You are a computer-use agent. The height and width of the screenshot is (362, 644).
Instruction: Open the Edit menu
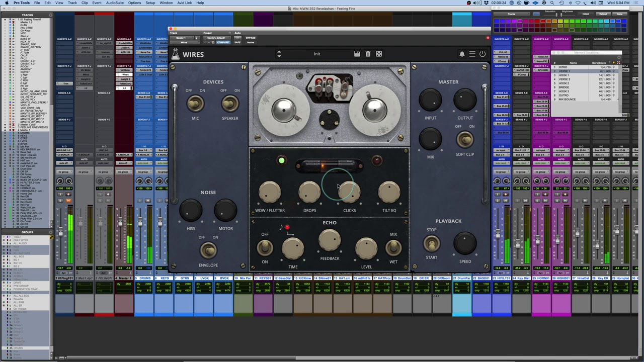pyautogui.click(x=47, y=3)
